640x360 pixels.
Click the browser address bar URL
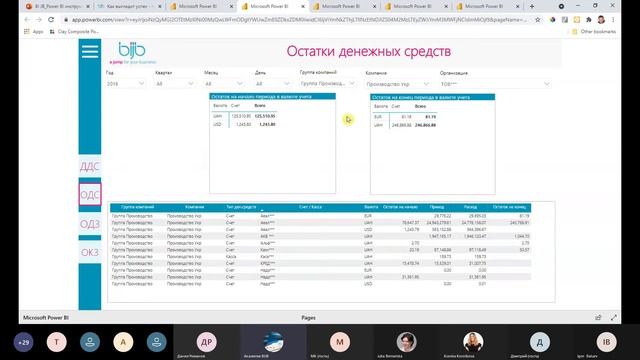(x=299, y=20)
